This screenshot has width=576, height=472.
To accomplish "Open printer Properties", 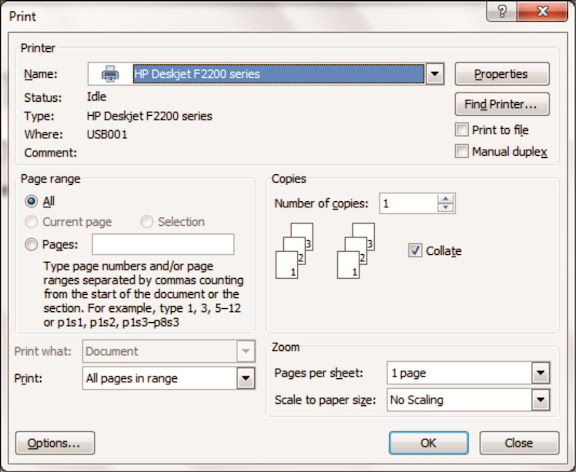I will (502, 74).
